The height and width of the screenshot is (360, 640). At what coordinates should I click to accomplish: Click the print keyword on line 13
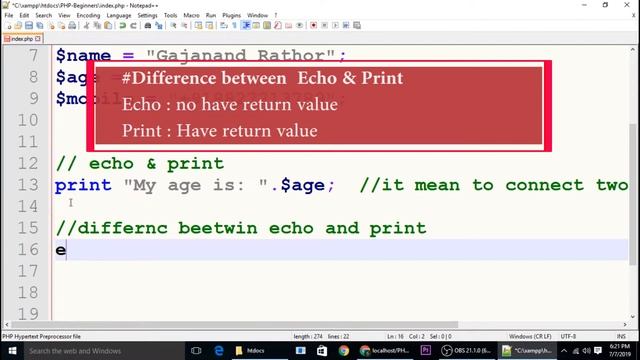tap(83, 185)
